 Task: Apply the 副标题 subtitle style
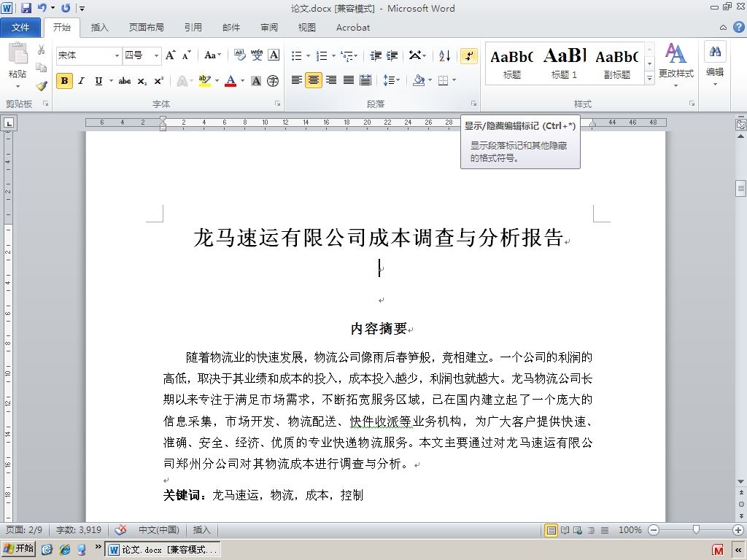pyautogui.click(x=617, y=63)
